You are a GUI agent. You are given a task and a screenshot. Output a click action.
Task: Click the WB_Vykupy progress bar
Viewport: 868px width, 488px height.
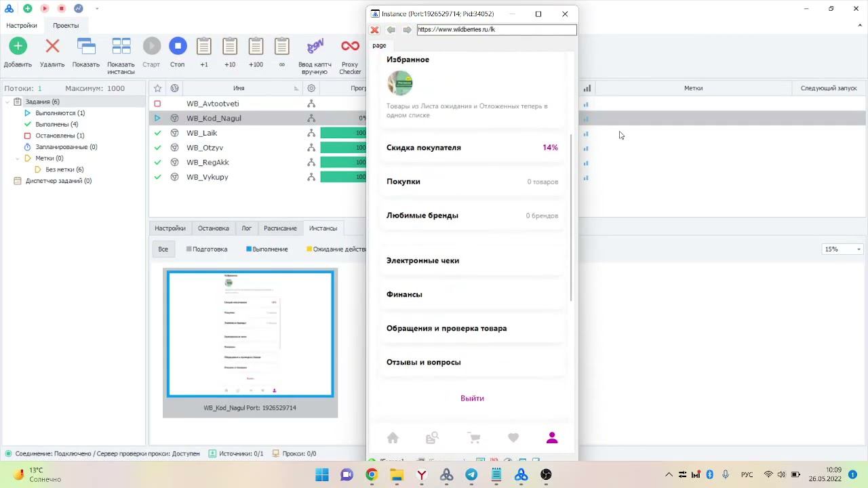pyautogui.click(x=343, y=177)
